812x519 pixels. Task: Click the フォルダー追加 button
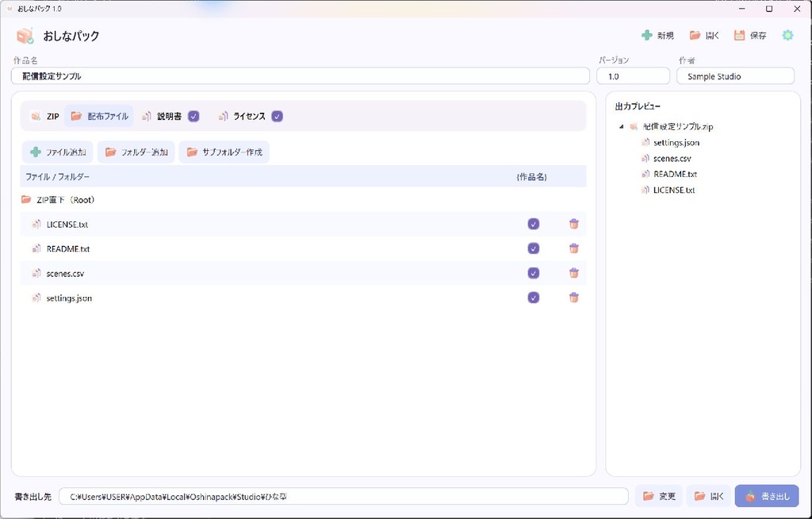click(x=136, y=152)
